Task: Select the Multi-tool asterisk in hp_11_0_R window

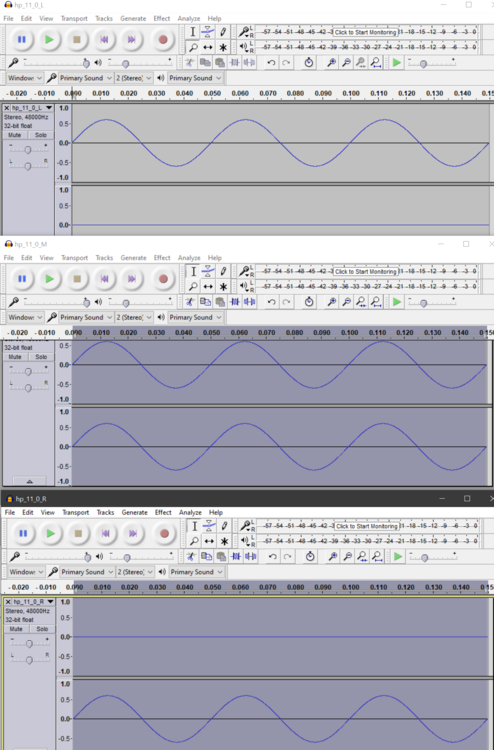Action: pyautogui.click(x=224, y=541)
